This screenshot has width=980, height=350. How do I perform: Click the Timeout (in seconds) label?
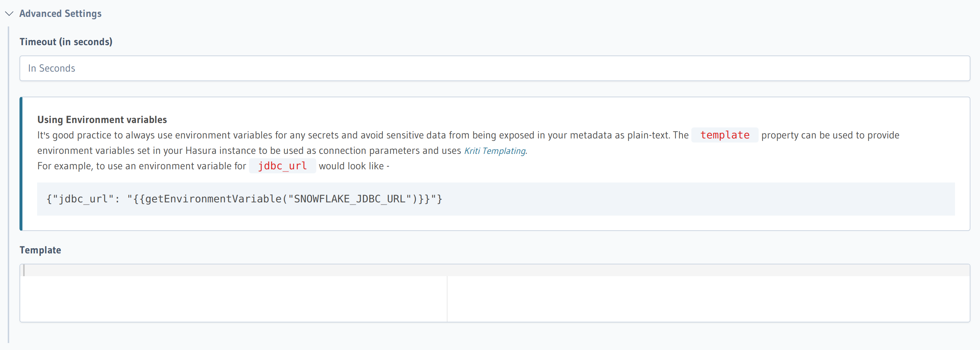pyautogui.click(x=66, y=42)
